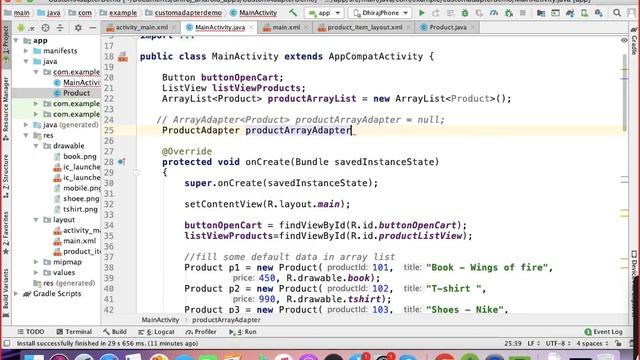Collapse the app module tree node
This screenshot has width=640, height=360.
[x=16, y=40]
